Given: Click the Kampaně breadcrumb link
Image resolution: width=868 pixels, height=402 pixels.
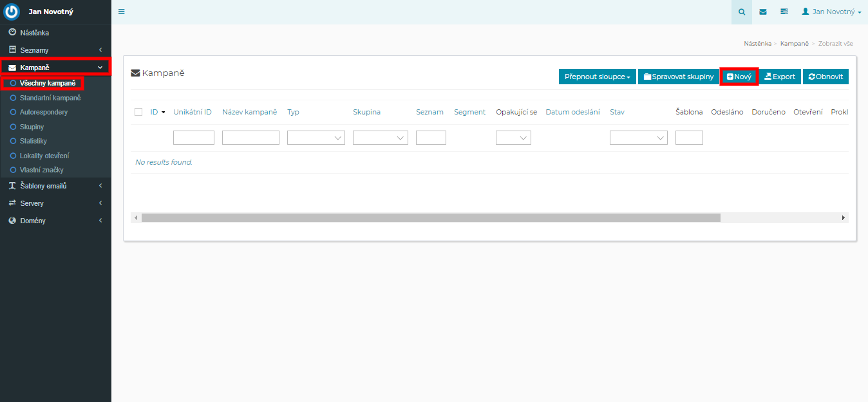Looking at the screenshot, I should click(x=795, y=44).
